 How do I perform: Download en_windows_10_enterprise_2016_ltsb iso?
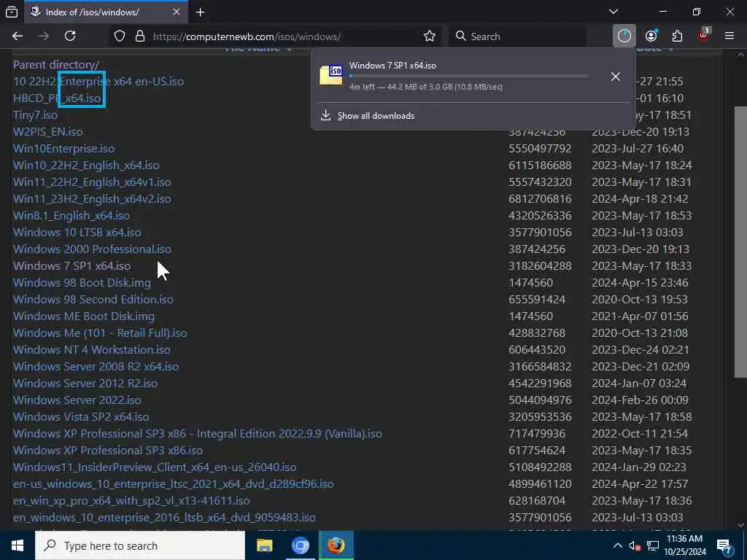[x=164, y=517]
